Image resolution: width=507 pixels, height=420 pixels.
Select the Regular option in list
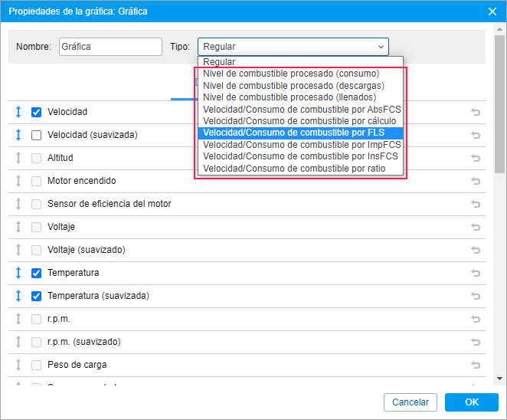tap(219, 62)
